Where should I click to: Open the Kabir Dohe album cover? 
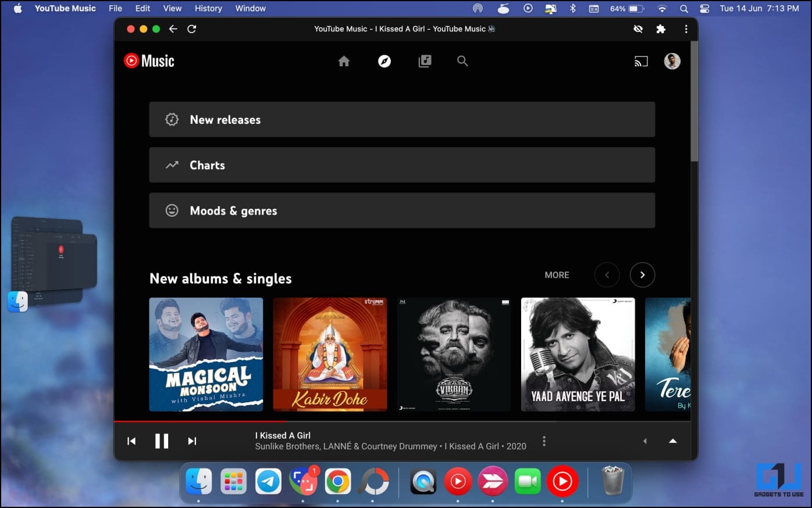tap(330, 355)
